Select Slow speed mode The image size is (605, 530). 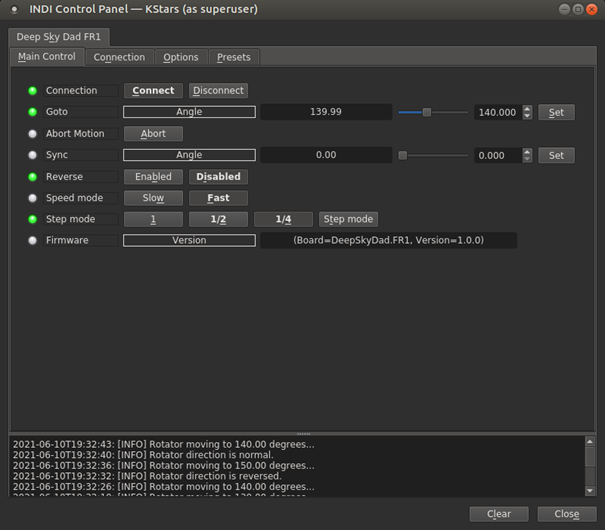pos(153,198)
